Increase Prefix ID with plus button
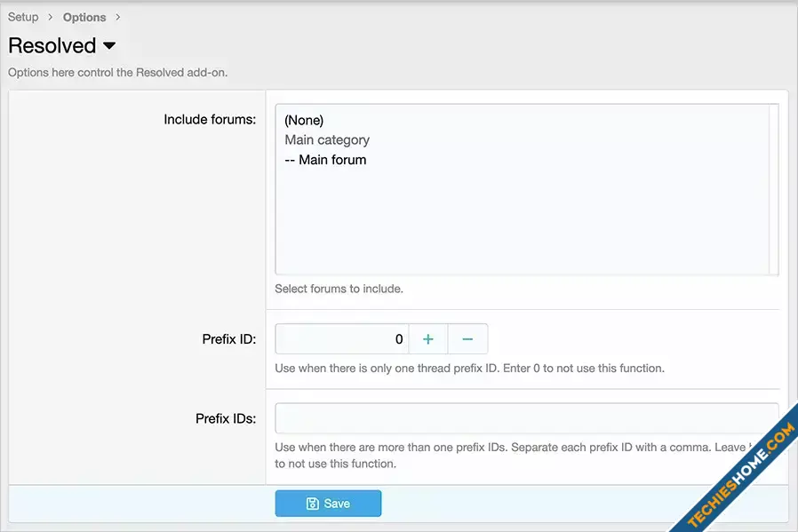This screenshot has height=532, width=798. [428, 338]
